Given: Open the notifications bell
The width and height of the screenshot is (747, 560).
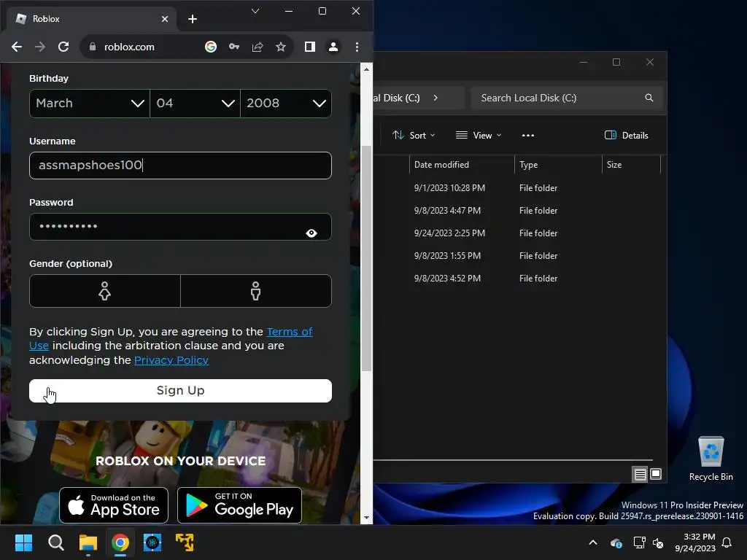Looking at the screenshot, I should tap(727, 542).
